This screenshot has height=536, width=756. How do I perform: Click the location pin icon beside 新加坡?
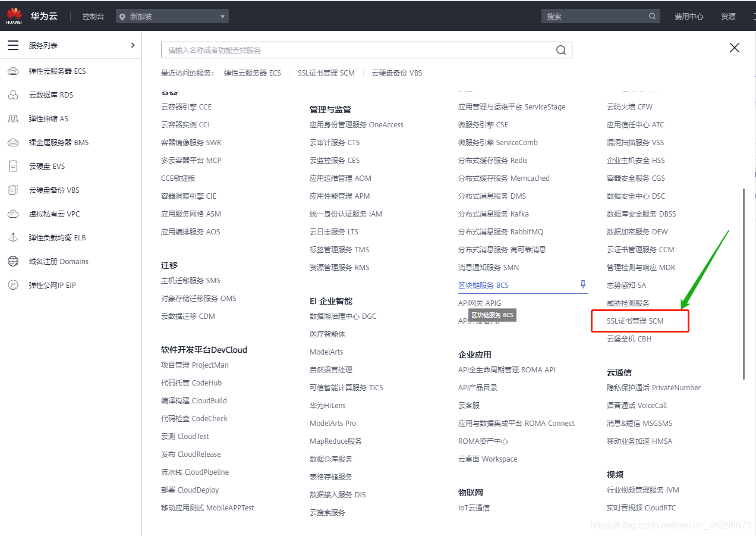(x=122, y=17)
